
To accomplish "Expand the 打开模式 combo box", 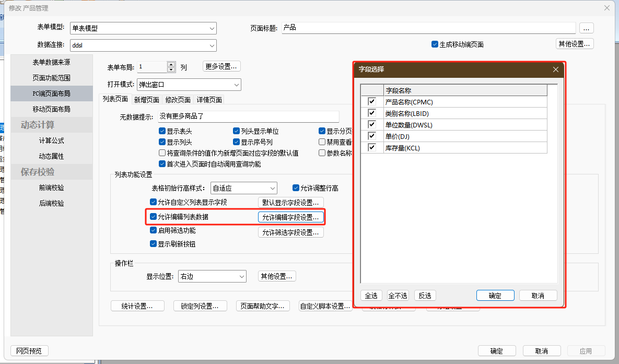I will click(236, 85).
